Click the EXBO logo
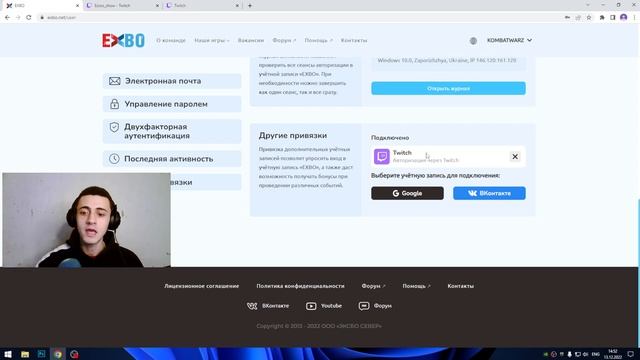The width and height of the screenshot is (640, 360). click(x=123, y=40)
